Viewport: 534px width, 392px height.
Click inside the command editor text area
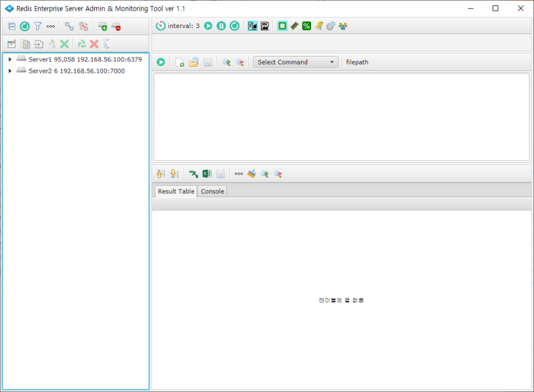point(340,117)
